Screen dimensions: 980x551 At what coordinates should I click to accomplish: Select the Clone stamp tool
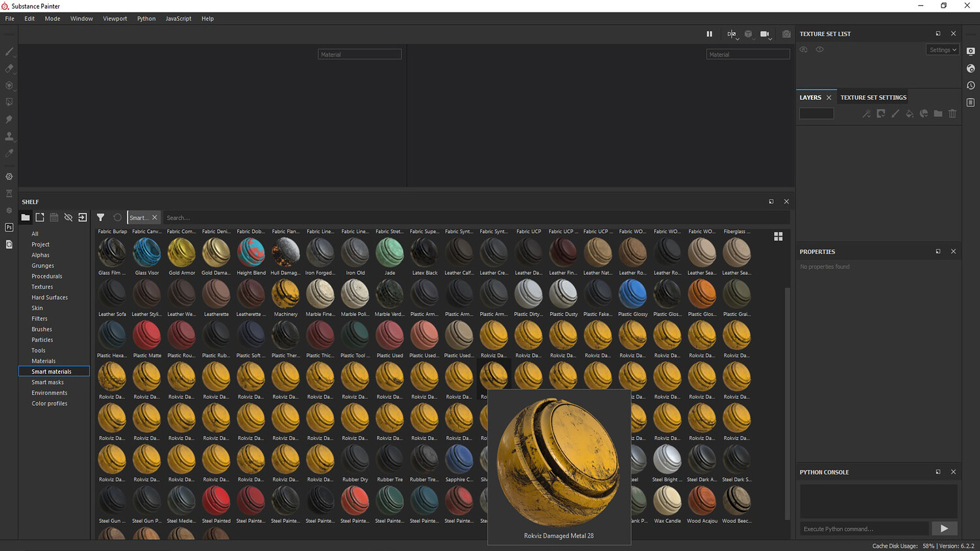pos(9,136)
